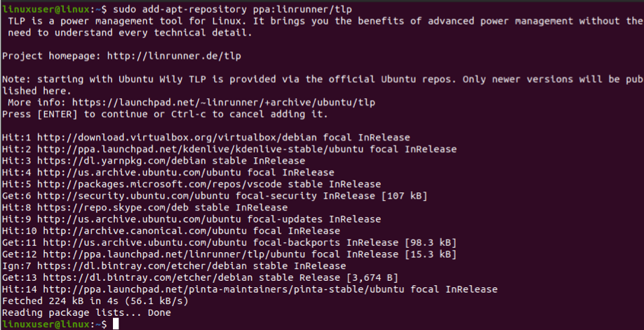
Task: Click the archive.canonical.com ubuntu URL
Action: tap(145, 231)
